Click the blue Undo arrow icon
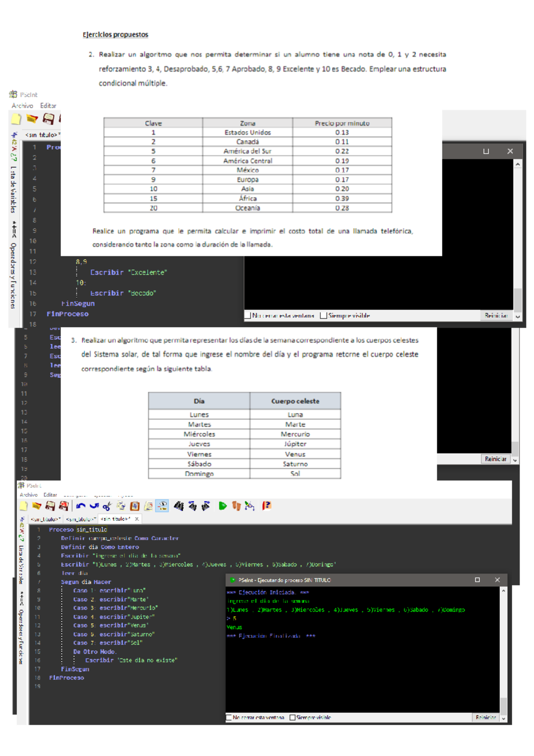Screen dimensions: 534x756 click(81, 506)
